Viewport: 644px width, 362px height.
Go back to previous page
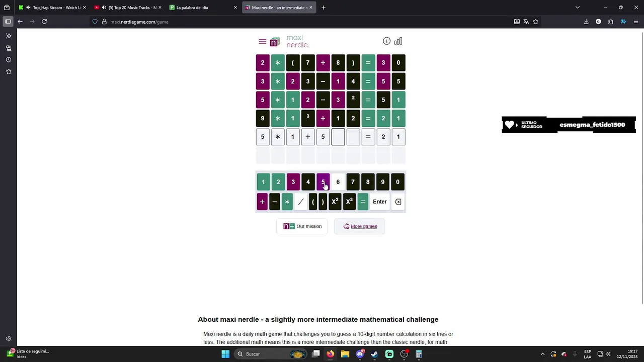20,22
